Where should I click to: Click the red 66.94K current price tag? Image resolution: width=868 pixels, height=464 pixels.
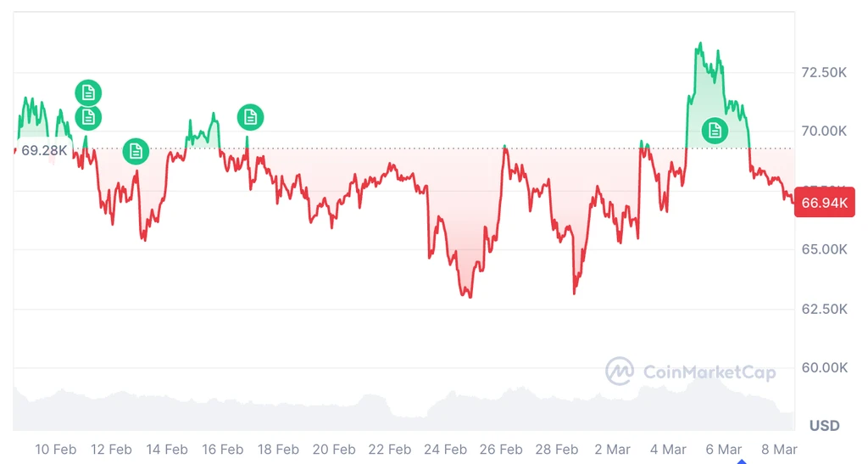[824, 203]
